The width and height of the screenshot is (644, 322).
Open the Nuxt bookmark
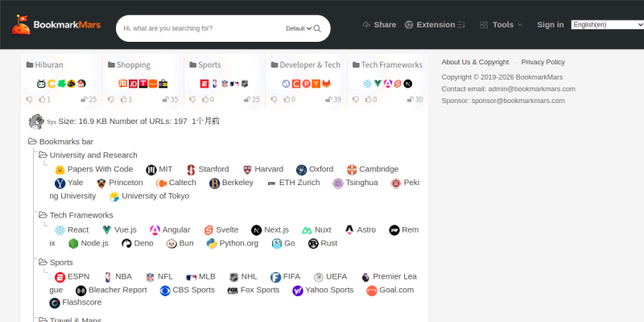click(x=316, y=230)
